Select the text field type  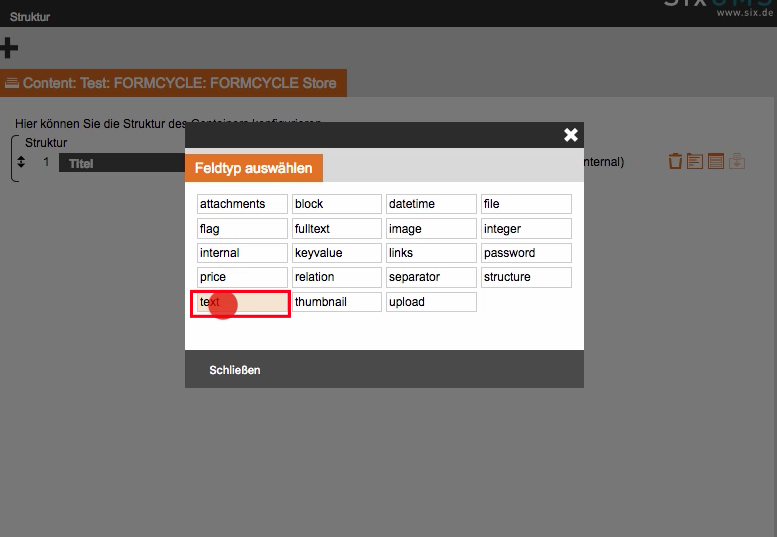point(242,302)
